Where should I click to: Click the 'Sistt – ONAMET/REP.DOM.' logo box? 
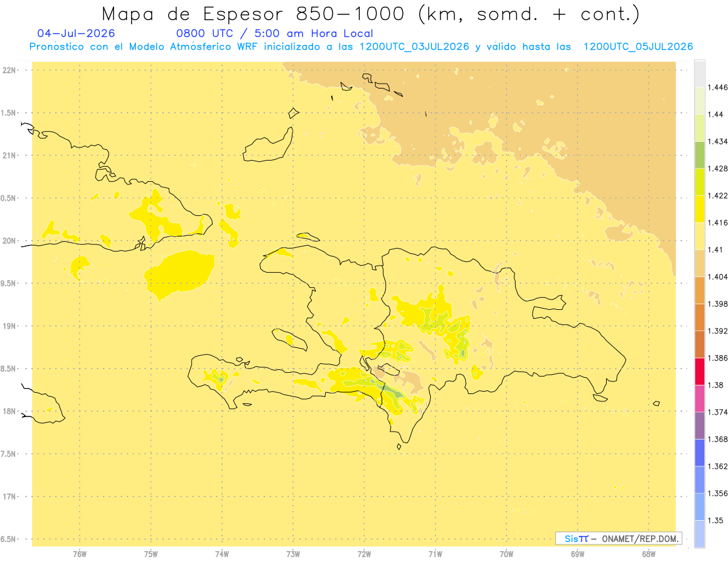pyautogui.click(x=619, y=538)
